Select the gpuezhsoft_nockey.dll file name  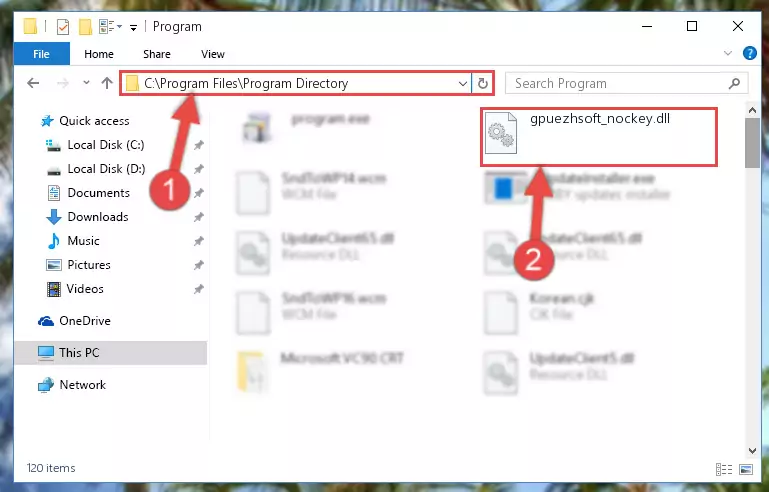(x=600, y=119)
